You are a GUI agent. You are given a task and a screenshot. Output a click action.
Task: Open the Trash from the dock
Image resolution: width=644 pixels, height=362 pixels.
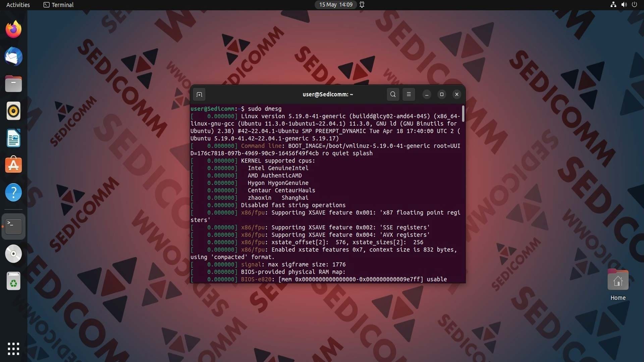[13, 281]
